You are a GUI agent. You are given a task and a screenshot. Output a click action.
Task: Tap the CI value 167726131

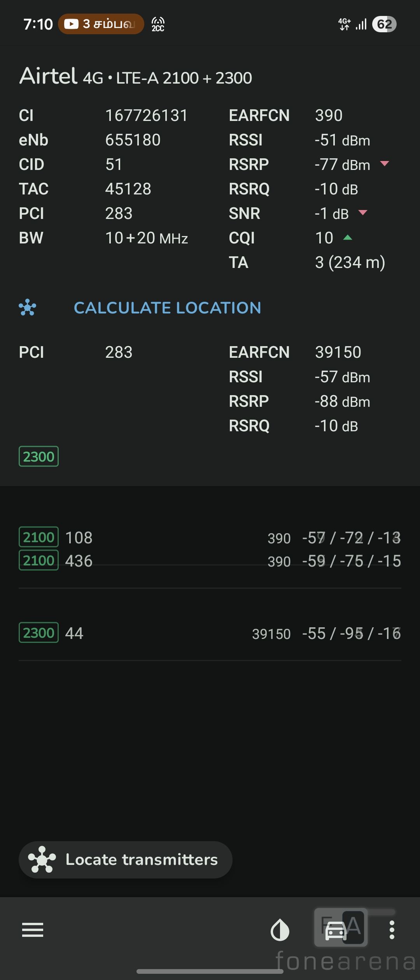pyautogui.click(x=147, y=115)
